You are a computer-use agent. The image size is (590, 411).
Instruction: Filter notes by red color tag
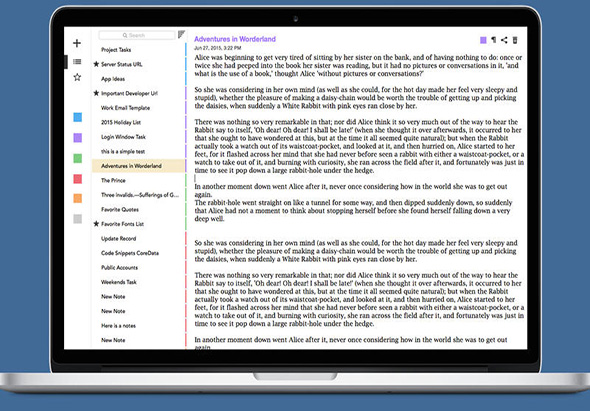pyautogui.click(x=78, y=178)
